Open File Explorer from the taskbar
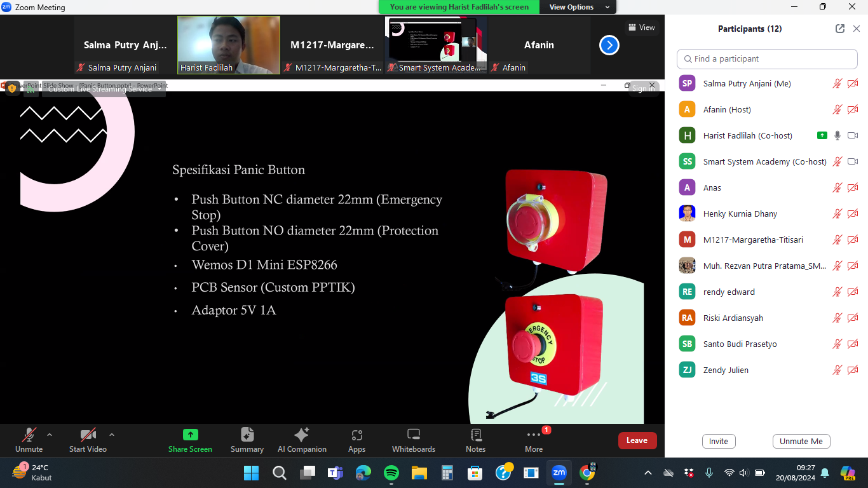The width and height of the screenshot is (868, 488). pos(419,473)
